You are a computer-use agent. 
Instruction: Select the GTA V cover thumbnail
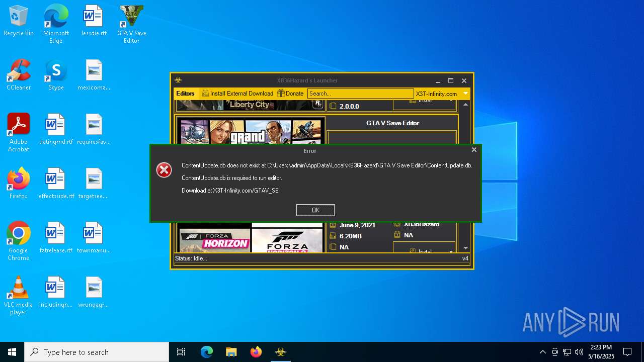pos(250,132)
